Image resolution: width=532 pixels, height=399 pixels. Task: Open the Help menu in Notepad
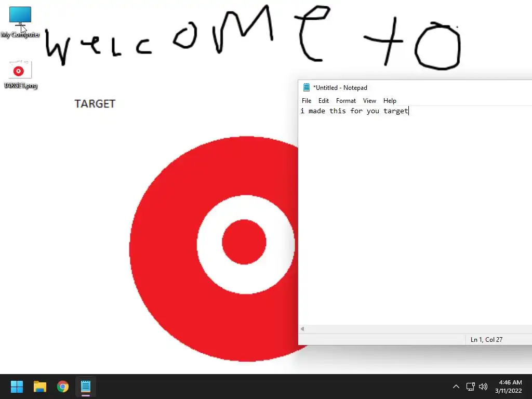click(390, 101)
